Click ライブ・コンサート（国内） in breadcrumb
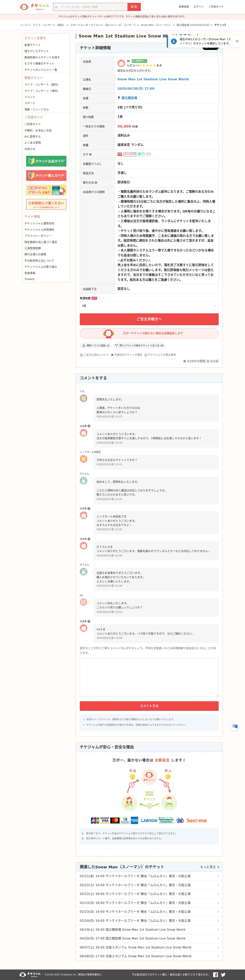This screenshot has width=245, height=980. 49,25
